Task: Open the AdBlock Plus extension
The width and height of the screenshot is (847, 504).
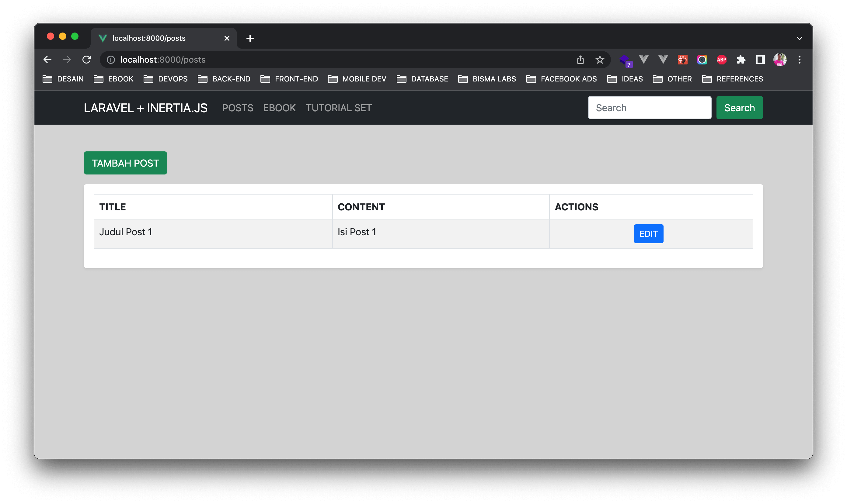Action: 721,60
